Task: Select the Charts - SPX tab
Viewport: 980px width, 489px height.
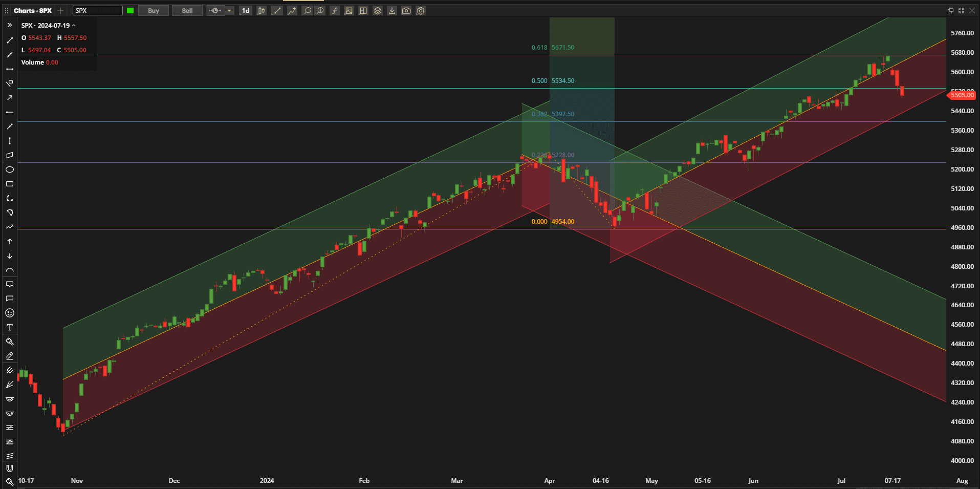Action: click(33, 11)
